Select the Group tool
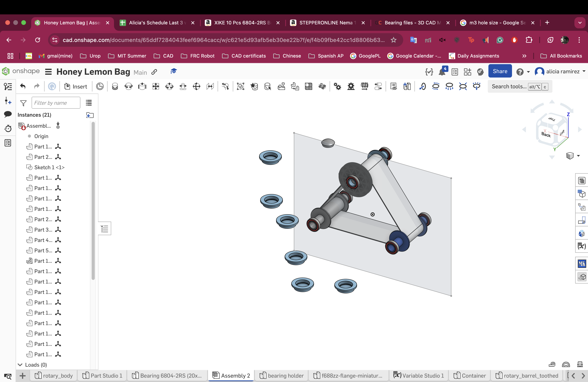 (x=240, y=86)
